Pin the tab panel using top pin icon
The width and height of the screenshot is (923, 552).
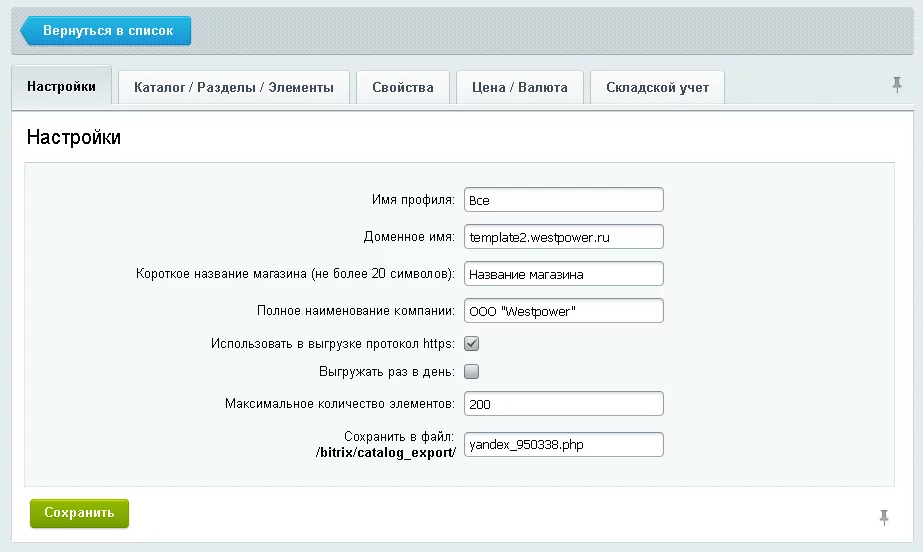click(x=897, y=85)
